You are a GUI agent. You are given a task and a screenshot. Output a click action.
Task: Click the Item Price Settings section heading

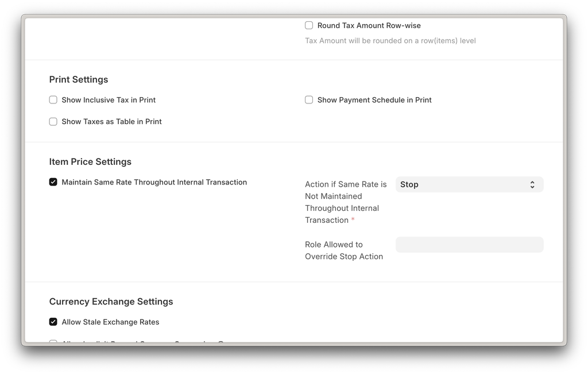(90, 161)
